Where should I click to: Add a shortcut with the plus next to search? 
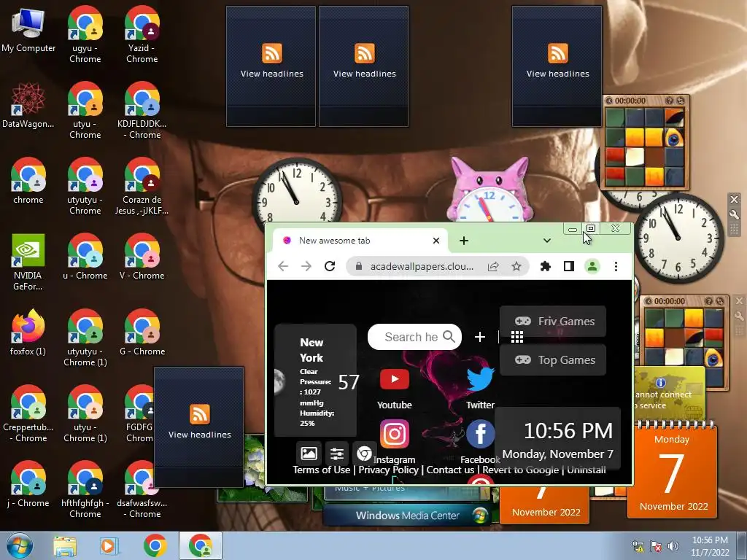coord(480,337)
